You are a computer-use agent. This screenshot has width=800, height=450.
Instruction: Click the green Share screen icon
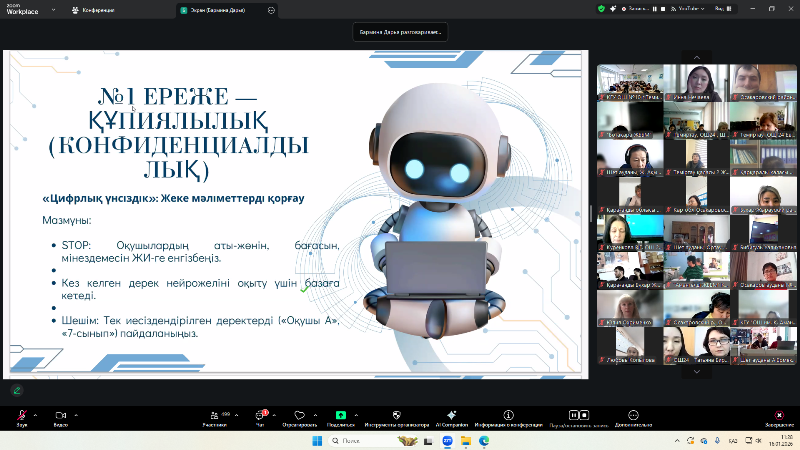coord(341,415)
